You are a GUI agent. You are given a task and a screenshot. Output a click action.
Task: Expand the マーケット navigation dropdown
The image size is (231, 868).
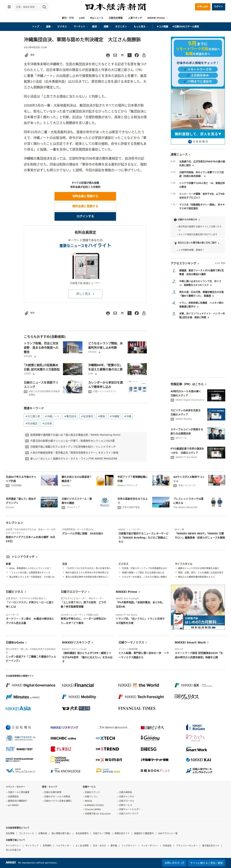[x=81, y=26]
